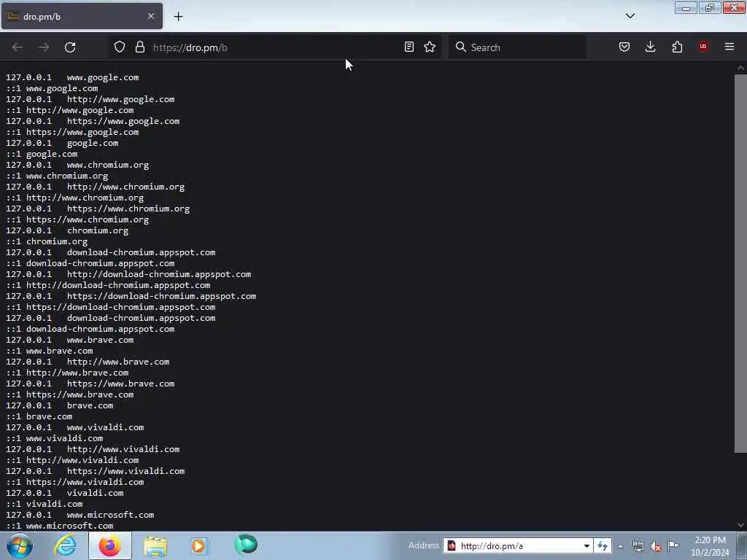Image resolution: width=747 pixels, height=560 pixels.
Task: Open Windows Media Player from taskbar
Action: point(199,545)
